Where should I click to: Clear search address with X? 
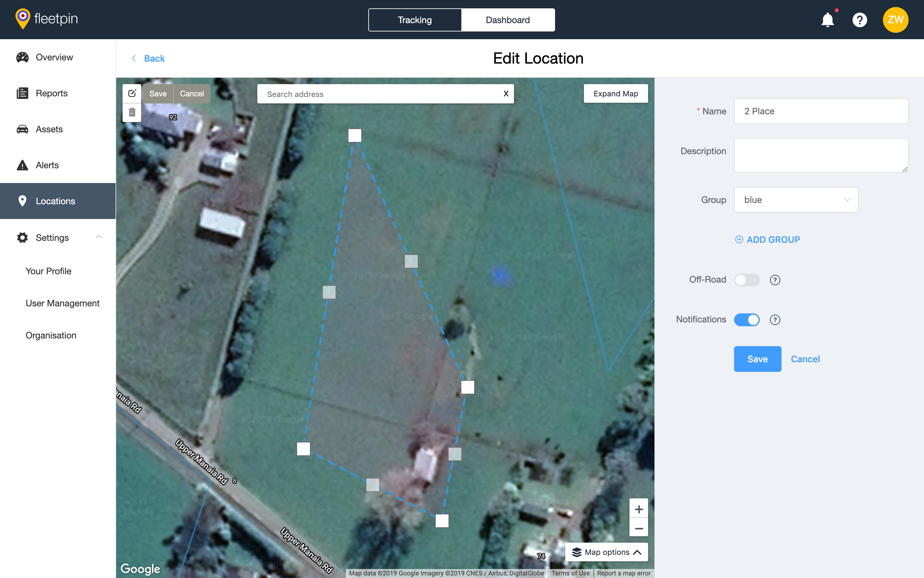[x=506, y=94]
